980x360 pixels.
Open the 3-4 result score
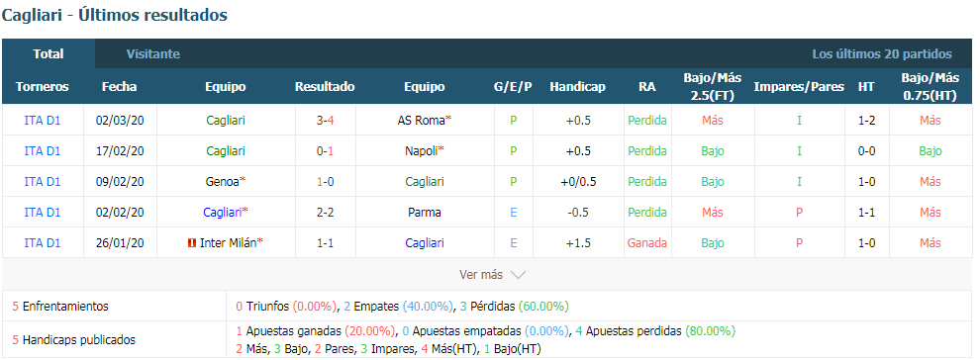coord(325,121)
